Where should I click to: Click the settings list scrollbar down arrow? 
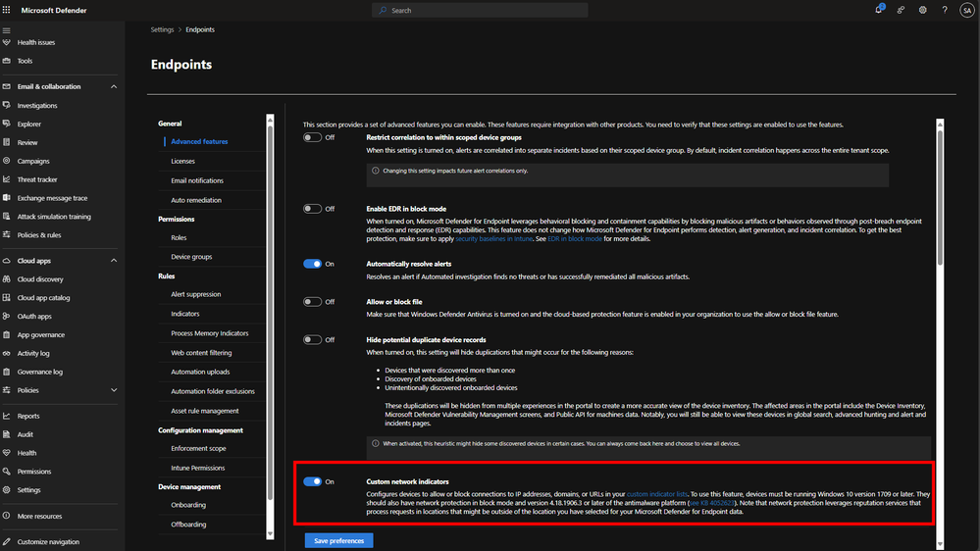click(270, 534)
